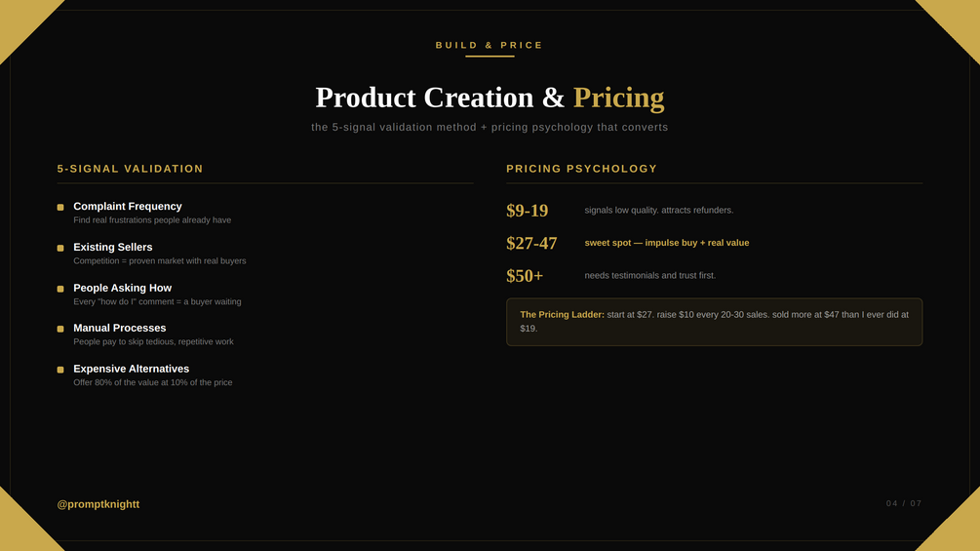Click the Complaint Frequency heading
Image resolution: width=980 pixels, height=551 pixels.
click(x=128, y=206)
